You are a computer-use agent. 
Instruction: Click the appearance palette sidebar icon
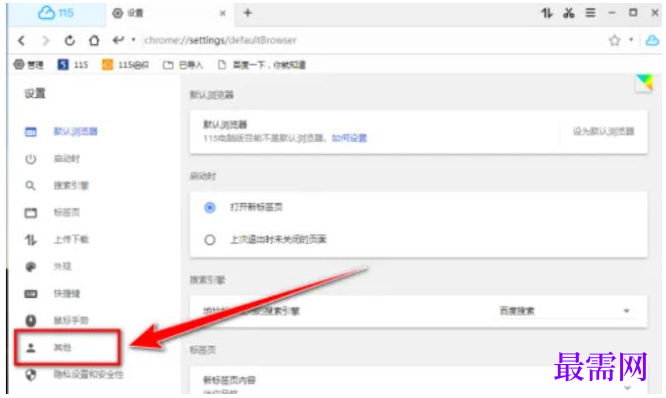point(31,267)
